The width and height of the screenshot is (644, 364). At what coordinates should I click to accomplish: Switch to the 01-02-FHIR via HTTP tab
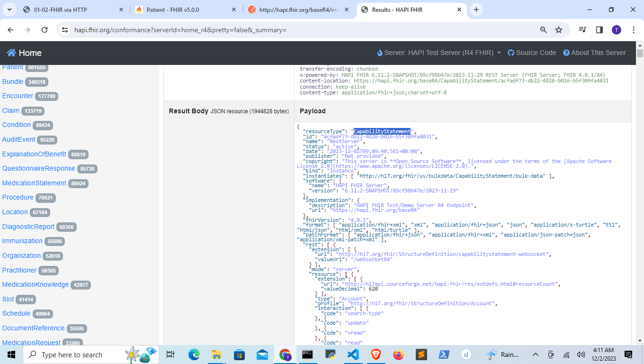[x=72, y=9]
